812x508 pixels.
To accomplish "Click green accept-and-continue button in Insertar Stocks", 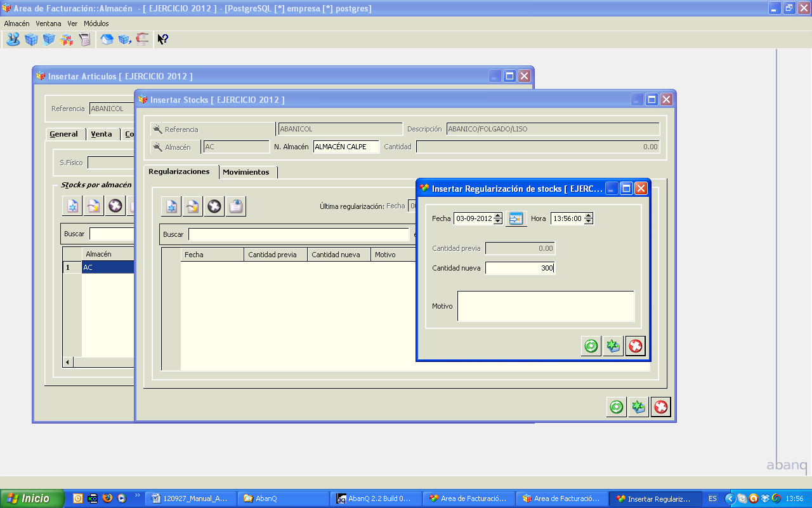I will 617,407.
